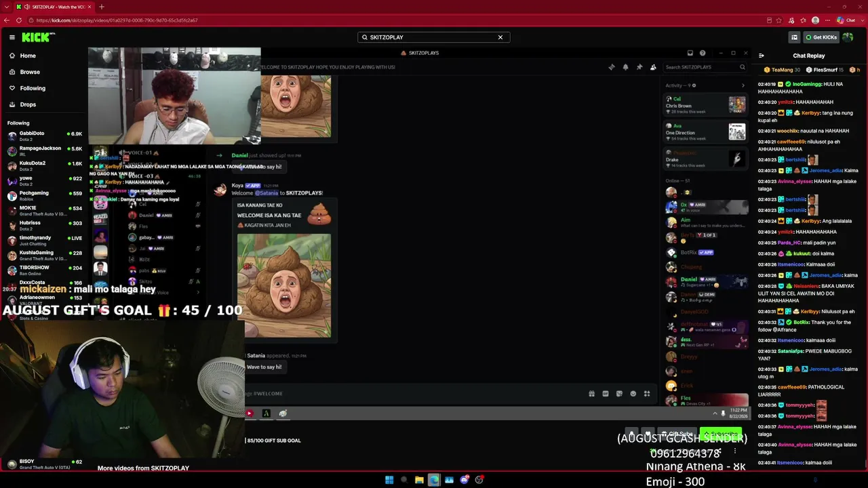Open the Copilot Chat button in browser
The image size is (868, 488).
click(847, 20)
